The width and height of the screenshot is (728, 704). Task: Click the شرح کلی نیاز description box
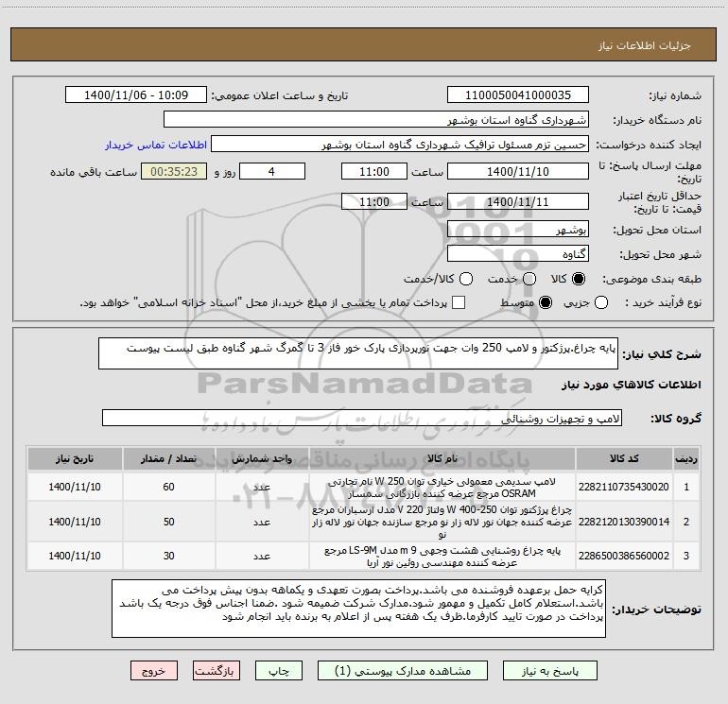click(358, 353)
